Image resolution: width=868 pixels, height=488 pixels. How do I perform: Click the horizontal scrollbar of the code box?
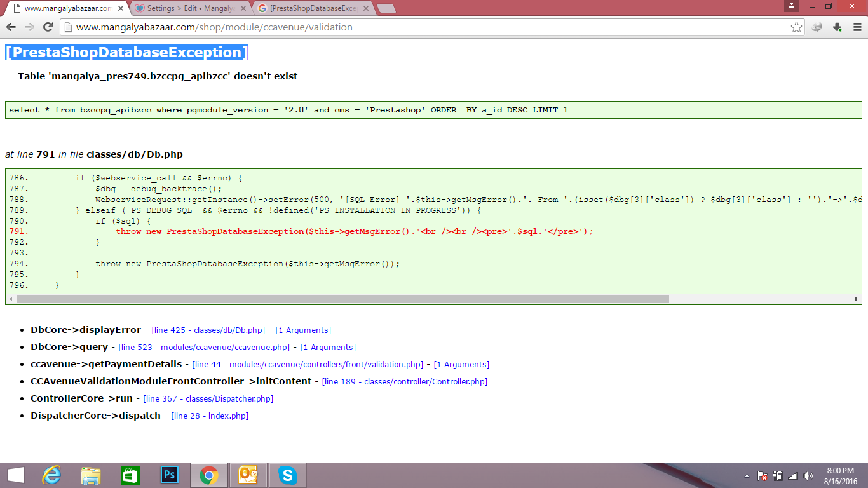pos(342,299)
